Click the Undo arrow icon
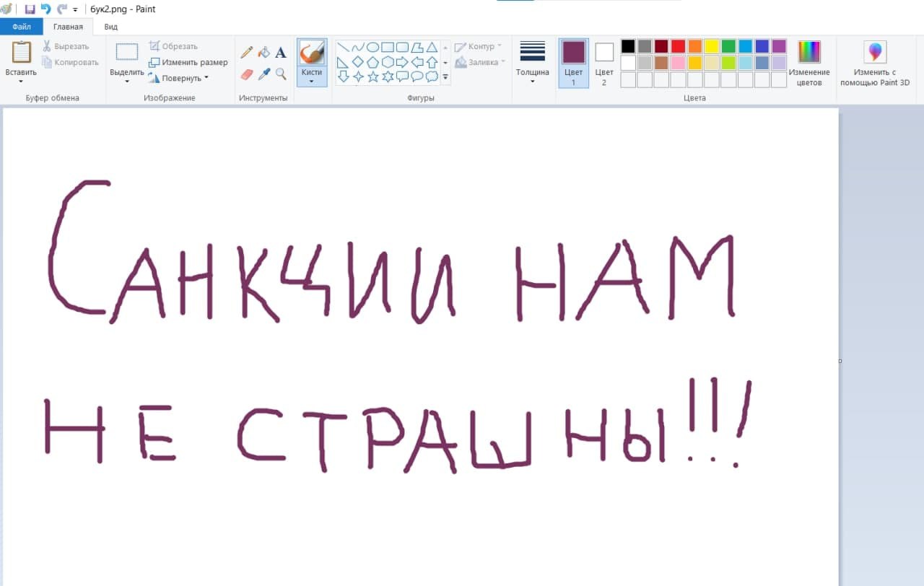Screen dimensions: 924x586 (46, 9)
